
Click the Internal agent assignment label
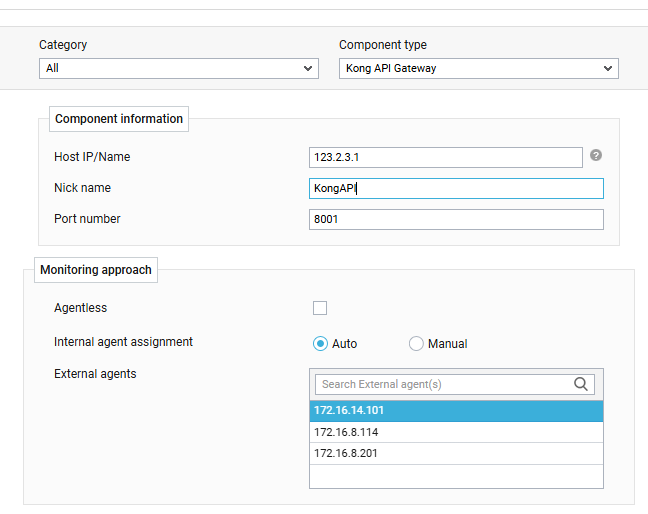(123, 342)
